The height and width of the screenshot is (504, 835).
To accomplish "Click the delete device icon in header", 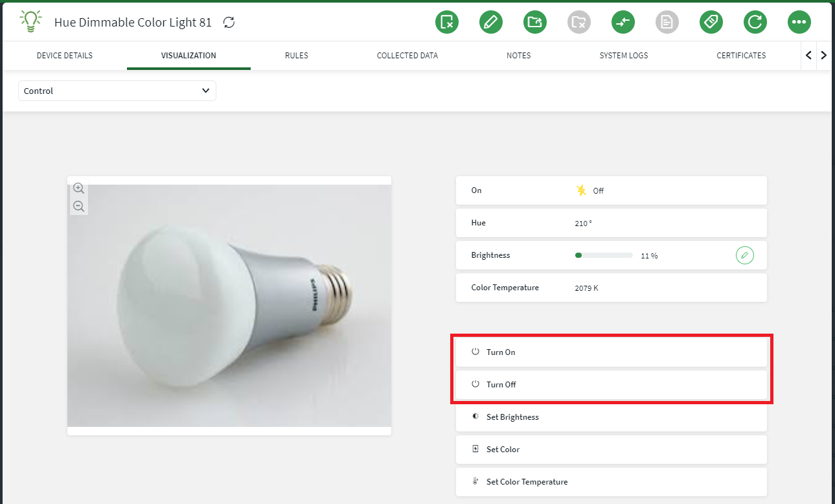I will tap(447, 22).
